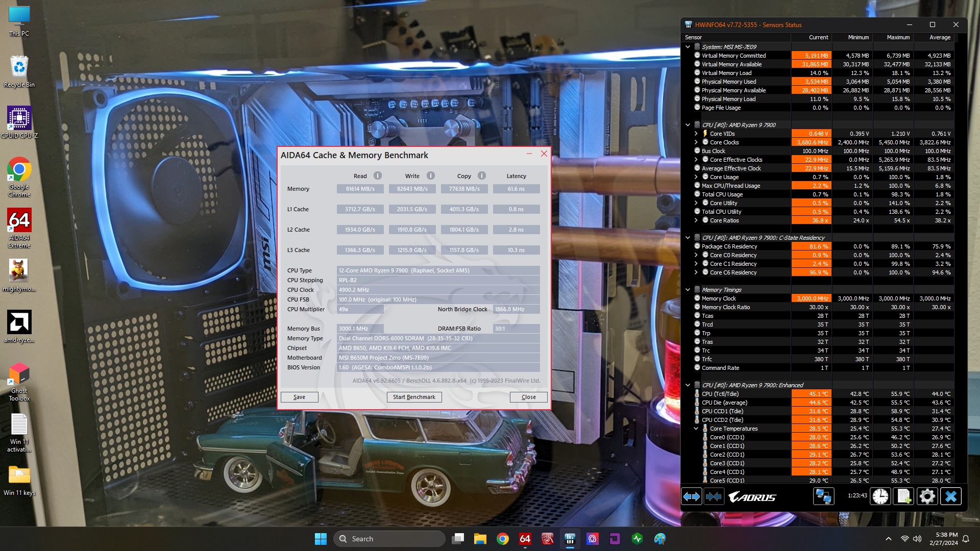Click the taskbar Search box

point(389,539)
